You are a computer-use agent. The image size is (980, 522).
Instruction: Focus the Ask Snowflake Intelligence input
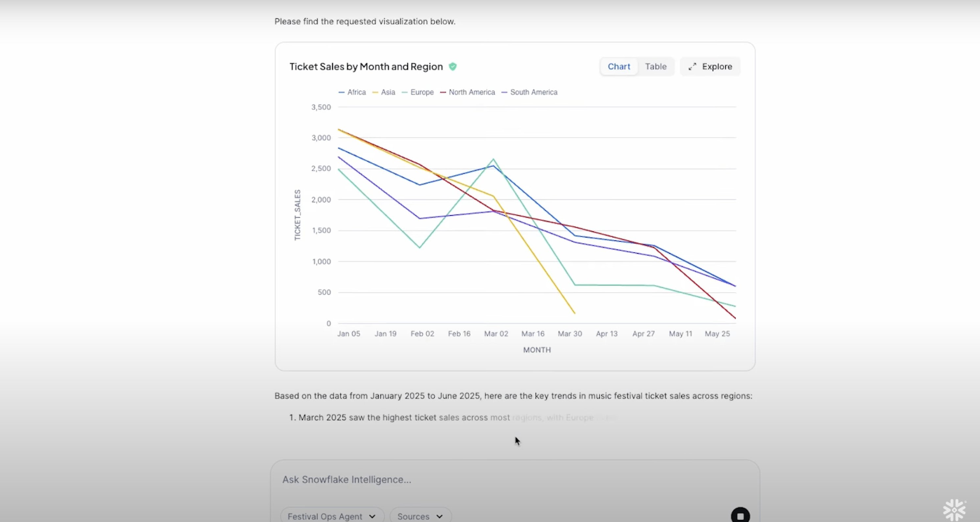point(514,480)
